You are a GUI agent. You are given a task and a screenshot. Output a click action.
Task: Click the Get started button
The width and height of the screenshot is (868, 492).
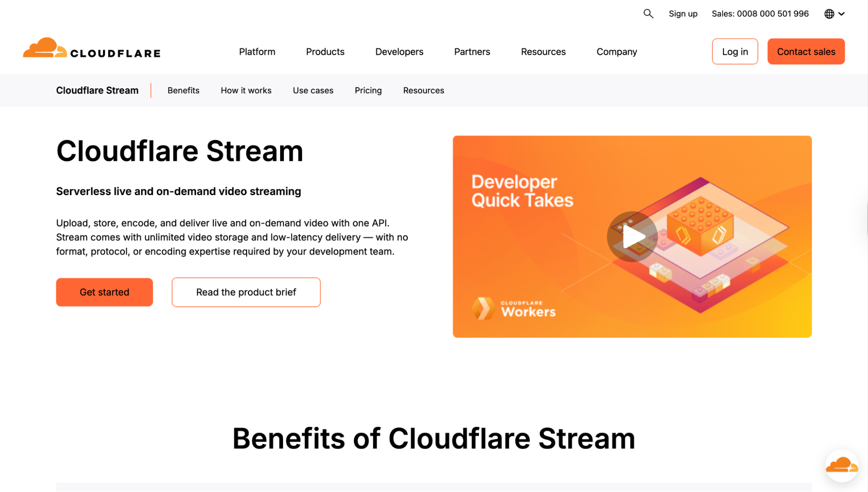click(104, 292)
